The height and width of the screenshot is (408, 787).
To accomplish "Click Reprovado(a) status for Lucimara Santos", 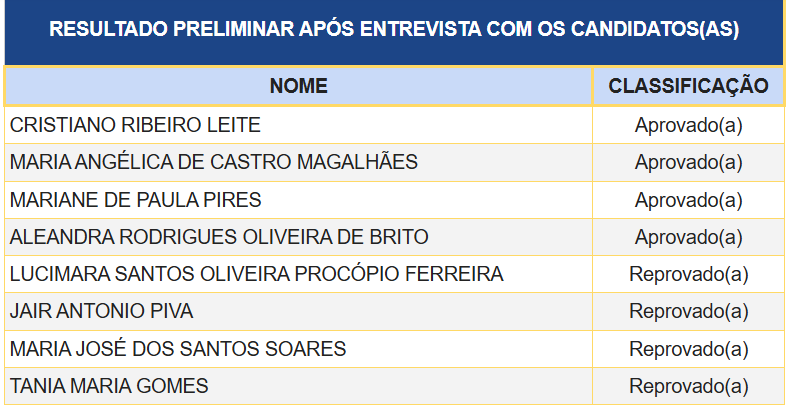I will click(x=688, y=274).
